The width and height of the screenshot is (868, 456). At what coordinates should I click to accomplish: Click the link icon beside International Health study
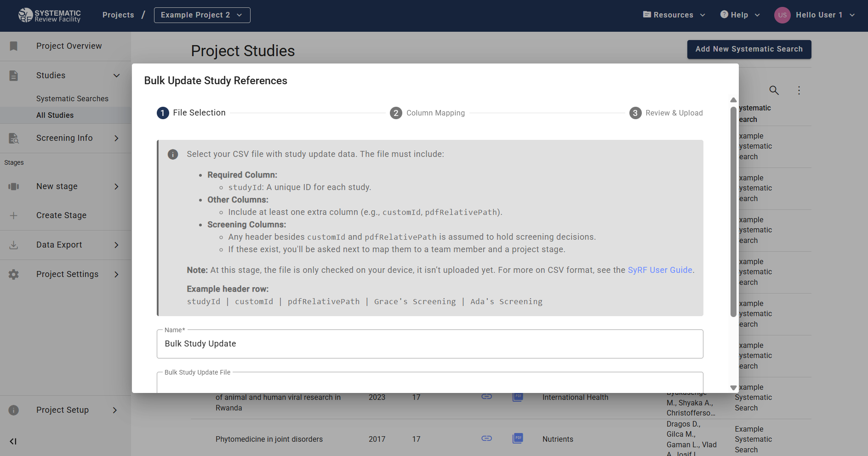pos(487,396)
